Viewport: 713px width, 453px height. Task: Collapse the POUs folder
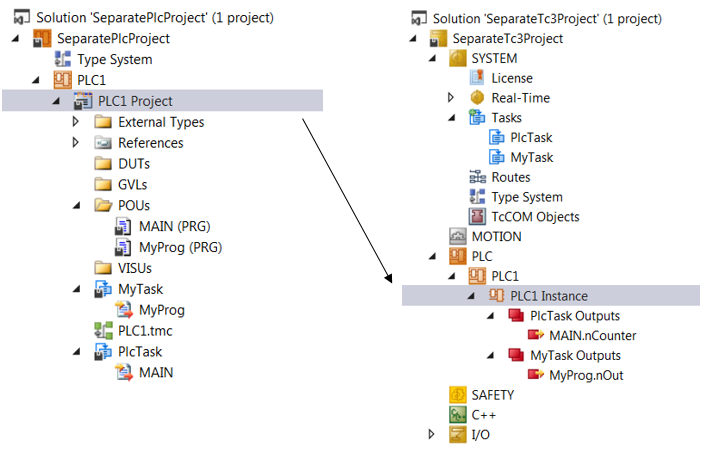point(76,206)
